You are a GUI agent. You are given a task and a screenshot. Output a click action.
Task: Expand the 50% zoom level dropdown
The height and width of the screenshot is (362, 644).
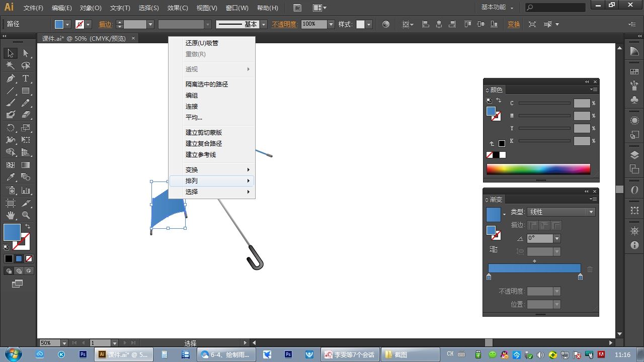(x=64, y=343)
